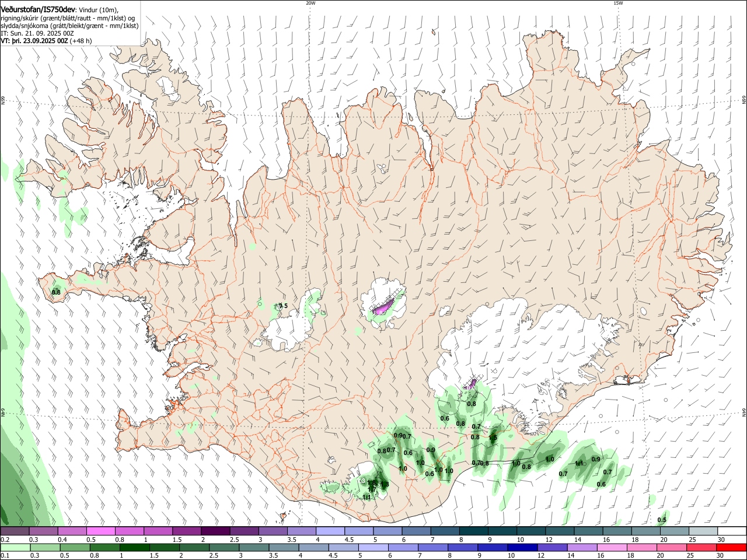The image size is (747, 560).
Task: Click the grey-green 3 swatch in bottom legend row
Action: [x=253, y=547]
